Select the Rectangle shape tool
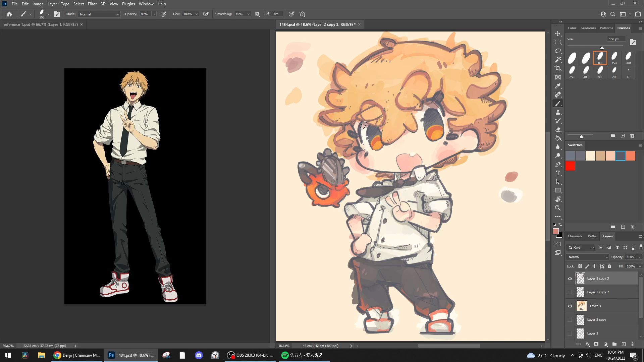This screenshot has height=362, width=644. tap(558, 190)
